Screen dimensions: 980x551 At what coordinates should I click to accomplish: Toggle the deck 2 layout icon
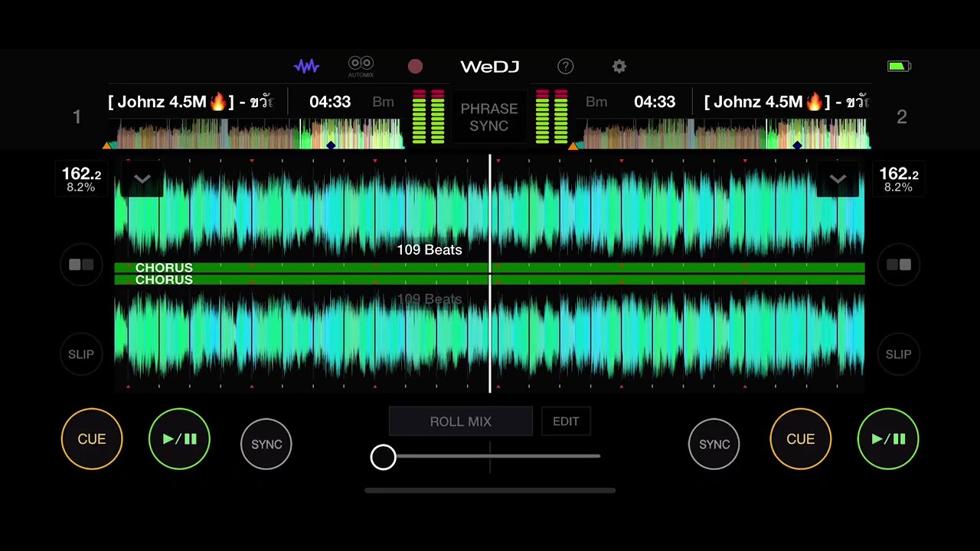pos(899,265)
